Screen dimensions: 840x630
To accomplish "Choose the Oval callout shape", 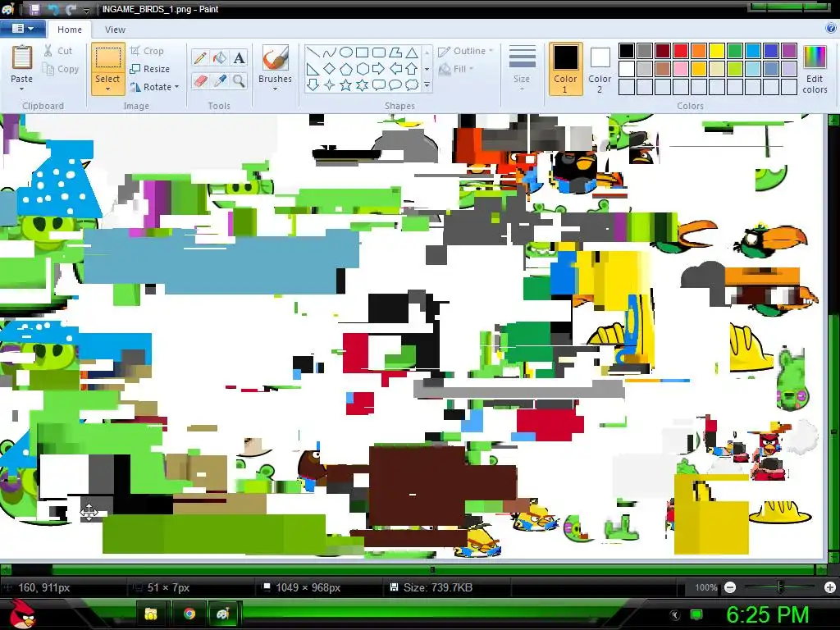I will click(395, 84).
